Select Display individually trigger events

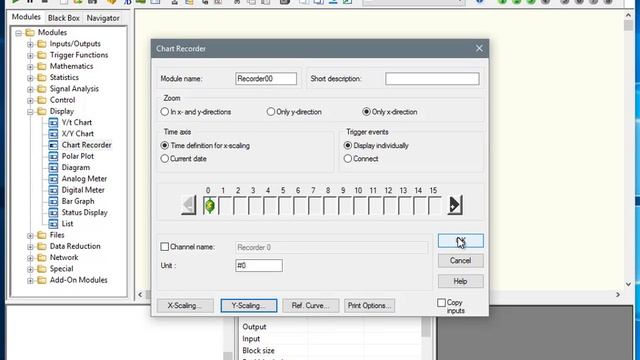[348, 145]
